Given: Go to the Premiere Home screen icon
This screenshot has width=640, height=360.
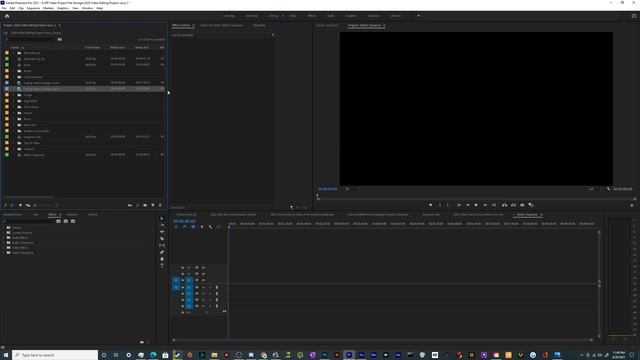Looking at the screenshot, I should pyautogui.click(x=7, y=16).
